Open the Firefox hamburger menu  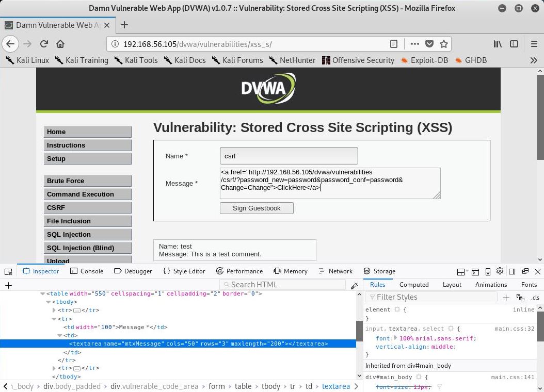tap(534, 44)
